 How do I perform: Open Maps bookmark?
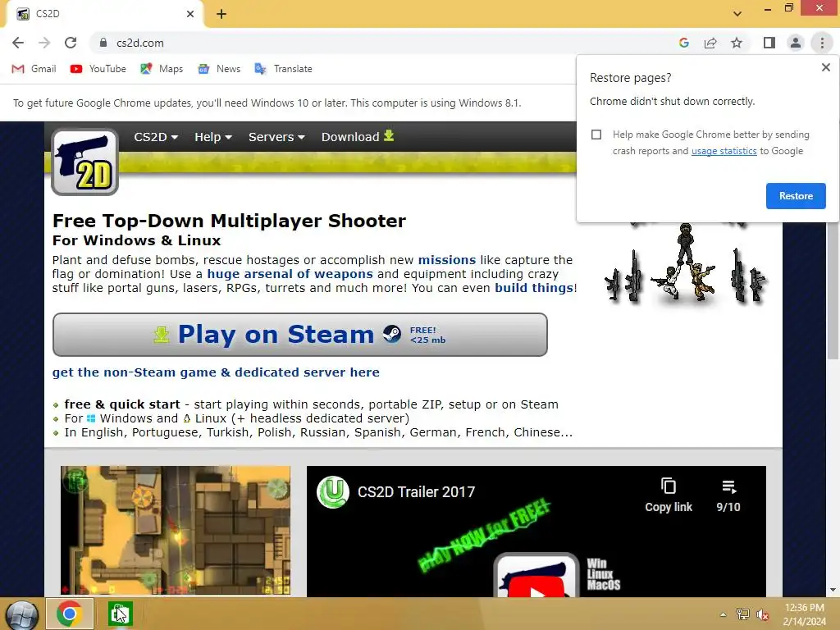coord(162,69)
